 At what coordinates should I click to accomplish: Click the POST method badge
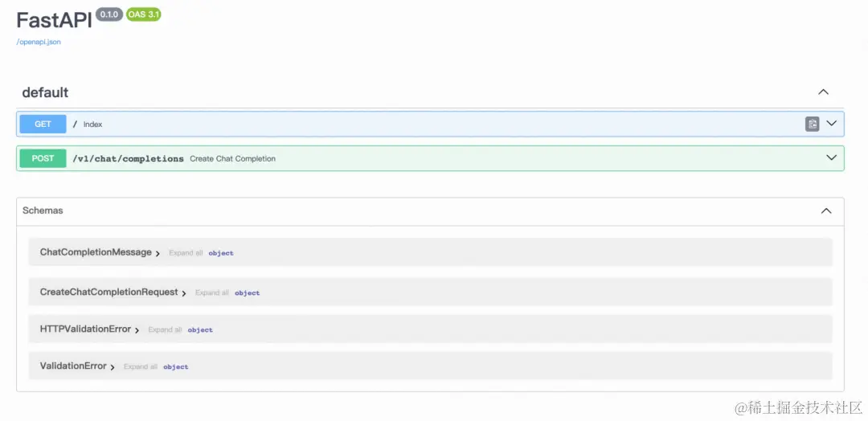pyautogui.click(x=43, y=158)
